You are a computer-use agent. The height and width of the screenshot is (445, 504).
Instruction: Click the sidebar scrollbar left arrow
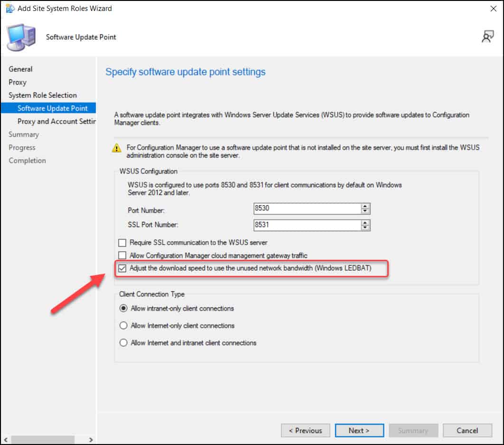click(6, 439)
